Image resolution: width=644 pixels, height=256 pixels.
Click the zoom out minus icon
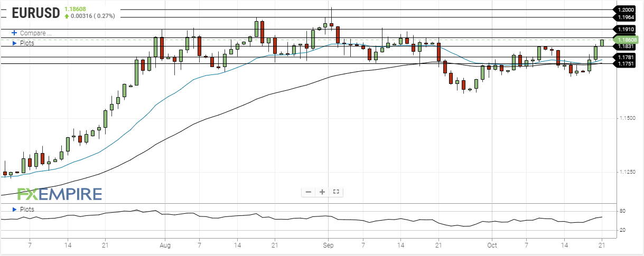pyautogui.click(x=309, y=192)
